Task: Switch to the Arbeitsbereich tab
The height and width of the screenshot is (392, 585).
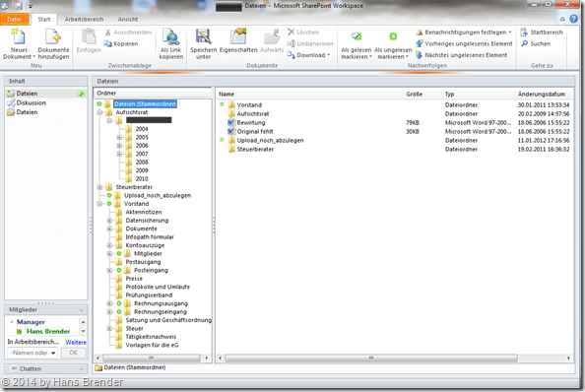Action: coord(84,19)
